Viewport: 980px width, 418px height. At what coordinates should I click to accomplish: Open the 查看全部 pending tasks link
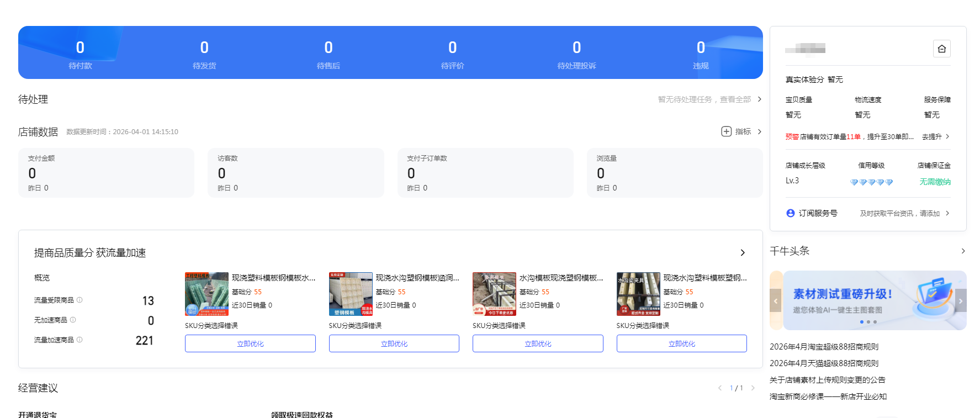pyautogui.click(x=735, y=99)
